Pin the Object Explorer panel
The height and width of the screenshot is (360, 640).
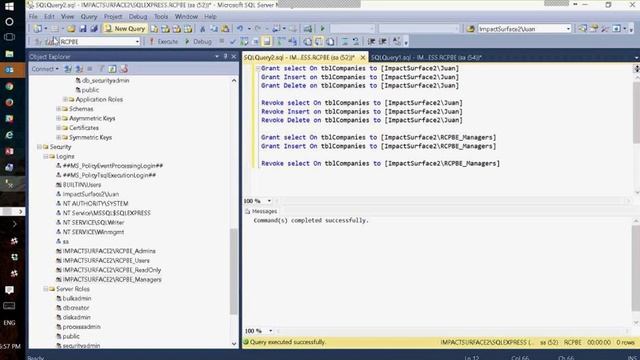coord(225,57)
